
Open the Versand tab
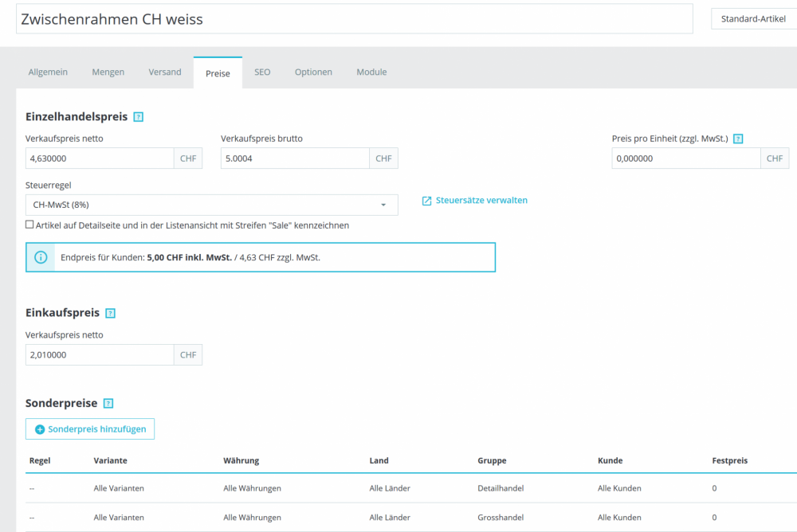pyautogui.click(x=165, y=72)
